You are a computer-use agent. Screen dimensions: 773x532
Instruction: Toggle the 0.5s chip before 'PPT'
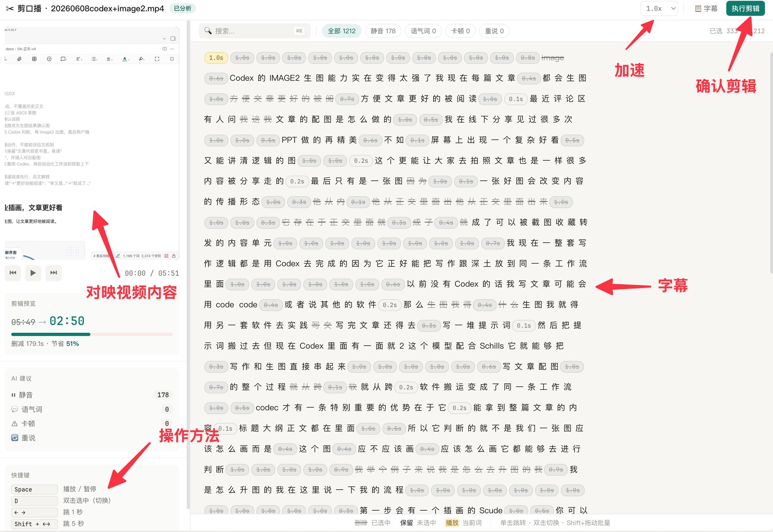coord(268,140)
